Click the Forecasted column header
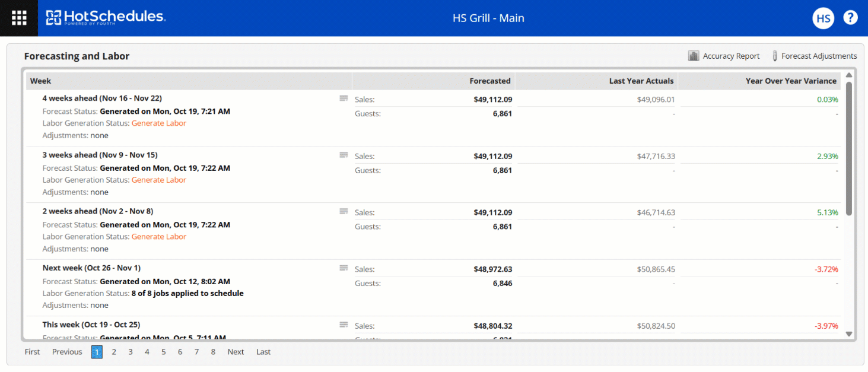Screen dimensions: 868x372 tap(434, 81)
